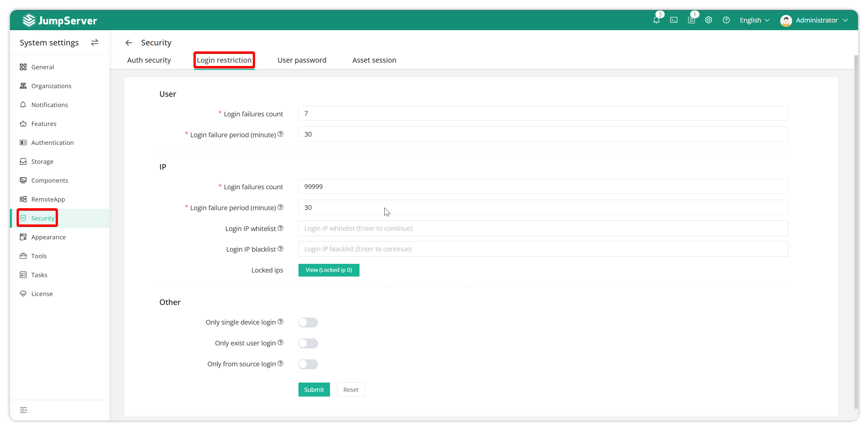Show help for IP login failure period
This screenshot has height=427, width=868.
coord(280,207)
